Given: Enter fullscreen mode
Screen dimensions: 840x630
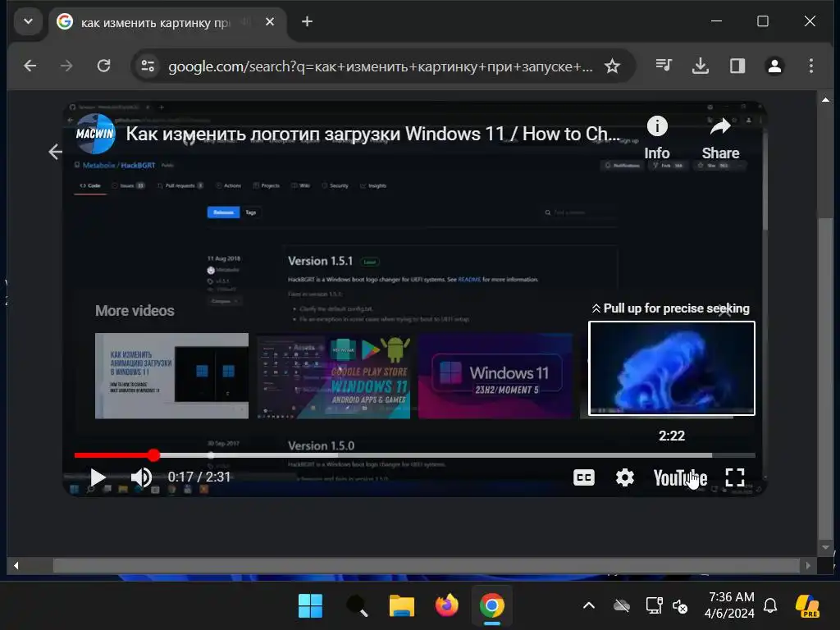Looking at the screenshot, I should tap(735, 477).
